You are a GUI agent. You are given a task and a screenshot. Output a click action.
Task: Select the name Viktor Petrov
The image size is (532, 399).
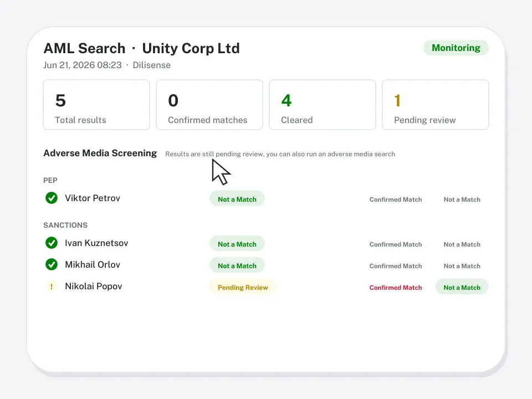coord(93,198)
